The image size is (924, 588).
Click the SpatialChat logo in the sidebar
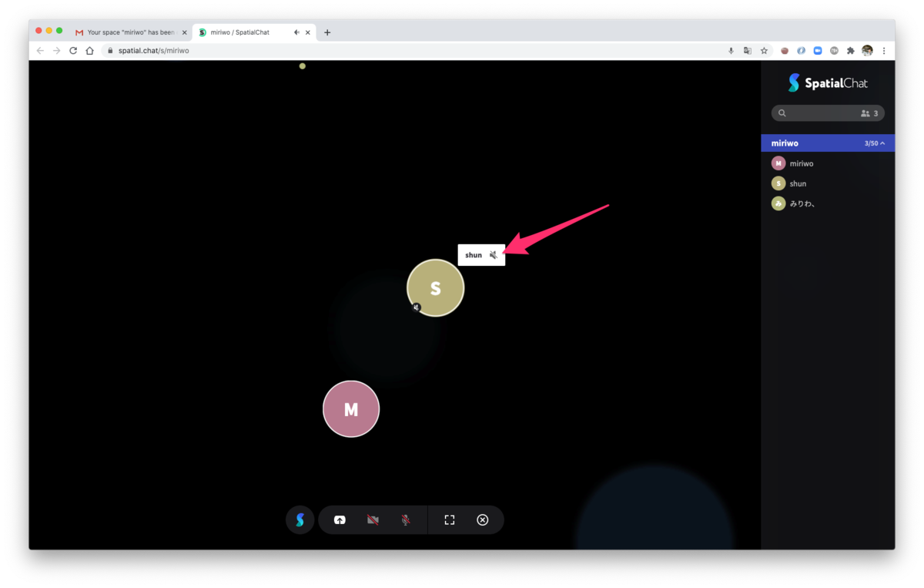pos(828,83)
